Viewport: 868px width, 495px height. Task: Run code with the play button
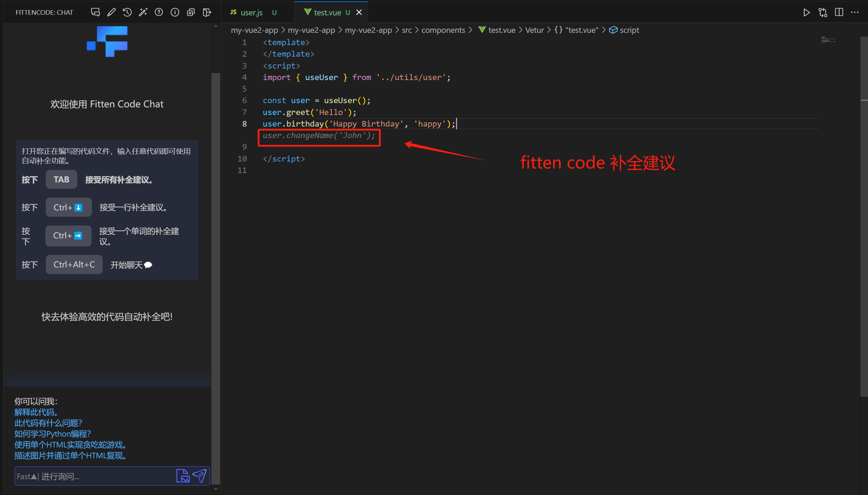806,12
